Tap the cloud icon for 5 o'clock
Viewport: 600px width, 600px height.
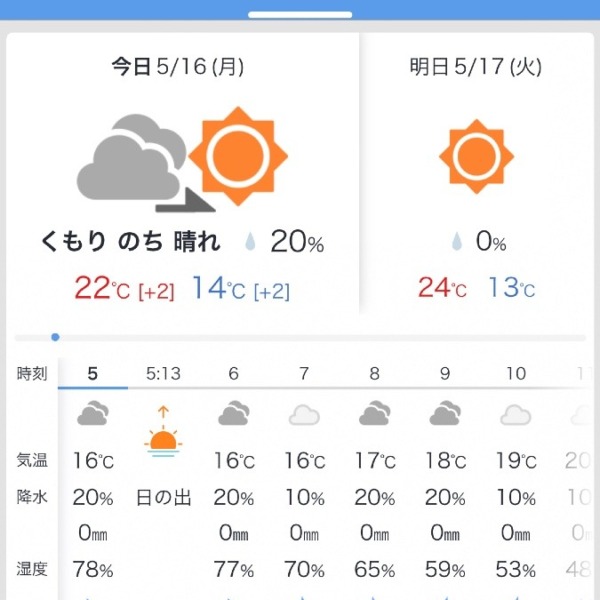click(x=93, y=413)
